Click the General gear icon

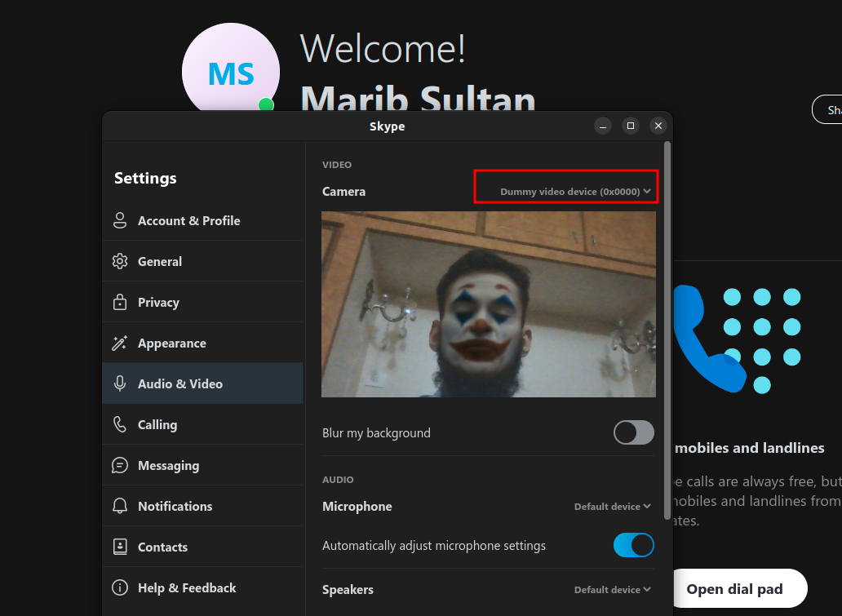(x=120, y=261)
